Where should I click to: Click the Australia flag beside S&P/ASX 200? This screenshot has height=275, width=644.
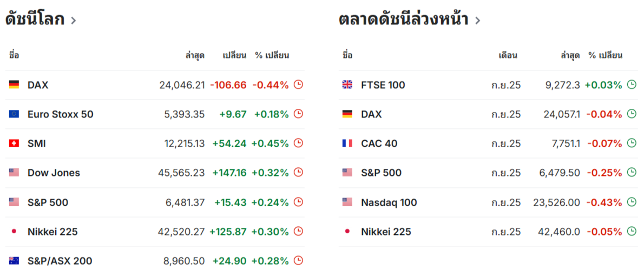(14, 260)
